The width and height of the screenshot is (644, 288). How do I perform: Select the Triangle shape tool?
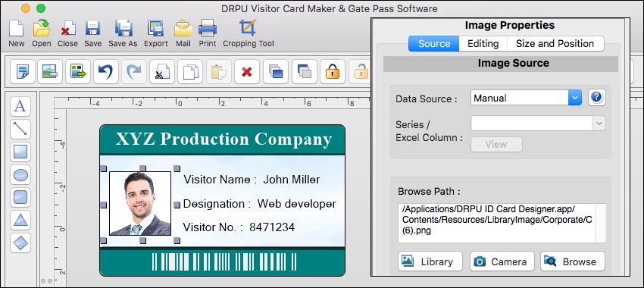tap(20, 221)
